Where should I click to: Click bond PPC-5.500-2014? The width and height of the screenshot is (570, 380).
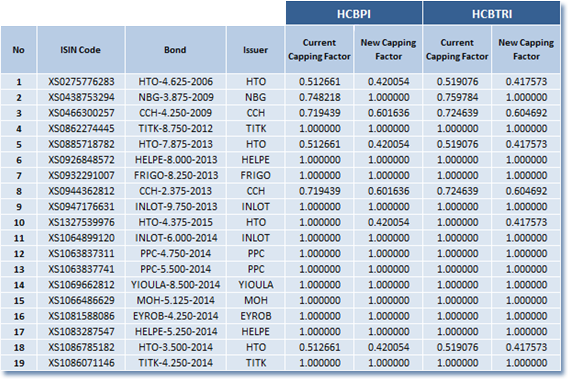click(x=176, y=269)
